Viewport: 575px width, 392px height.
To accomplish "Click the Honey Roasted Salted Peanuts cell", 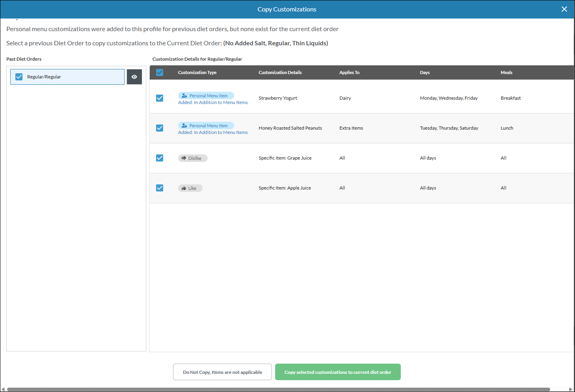I will [x=290, y=128].
